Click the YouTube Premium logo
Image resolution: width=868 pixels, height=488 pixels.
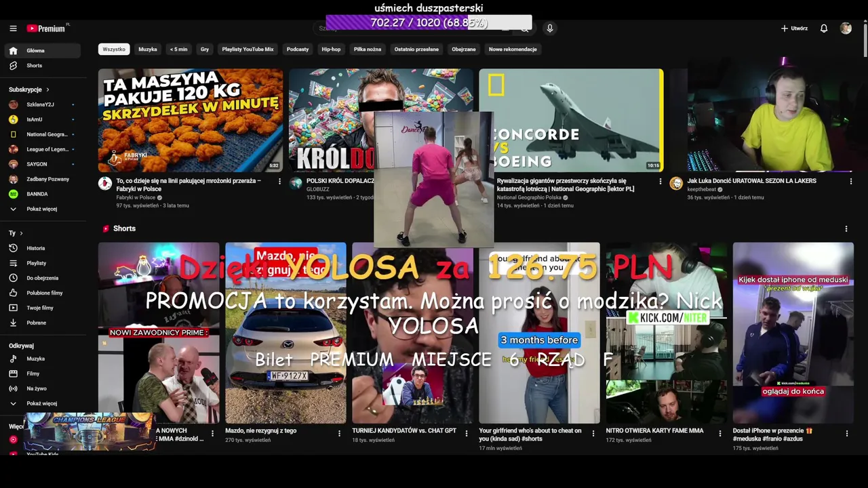47,28
